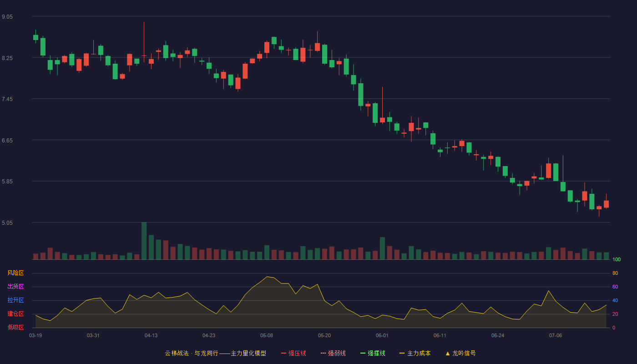Viewport: 637px width, 364px height.
Task: Click the 07-06 date label
Action: pos(556,335)
